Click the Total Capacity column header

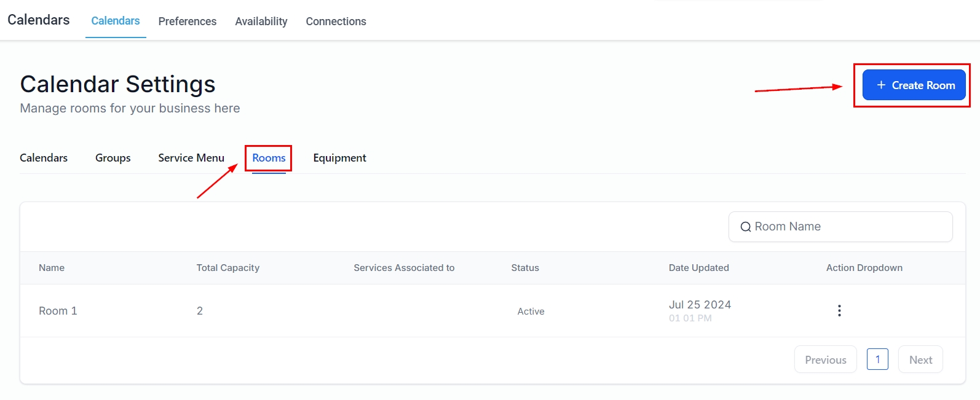[227, 268]
